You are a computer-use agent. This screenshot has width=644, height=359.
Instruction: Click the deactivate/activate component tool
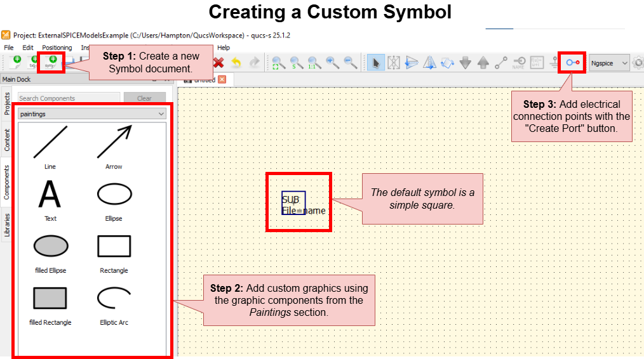coord(394,63)
